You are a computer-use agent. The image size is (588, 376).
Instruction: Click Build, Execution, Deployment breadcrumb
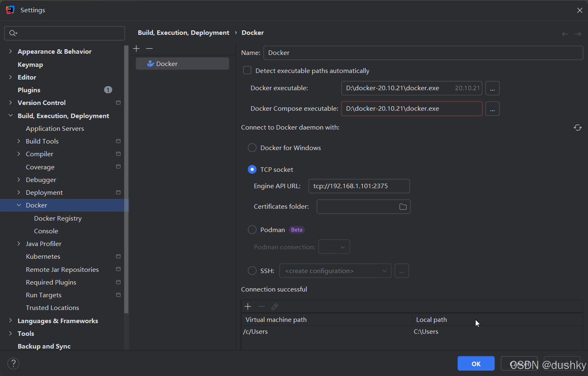pyautogui.click(x=184, y=32)
